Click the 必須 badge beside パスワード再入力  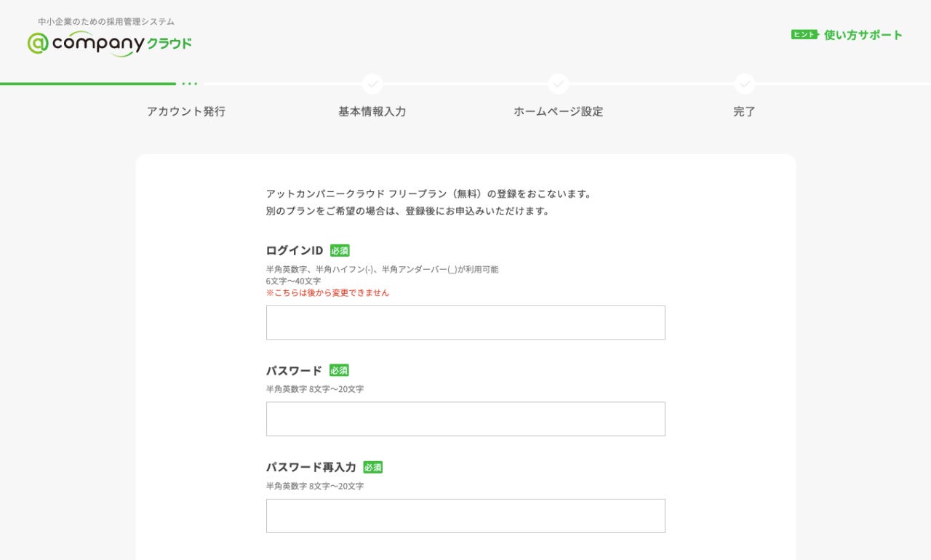[x=373, y=467]
